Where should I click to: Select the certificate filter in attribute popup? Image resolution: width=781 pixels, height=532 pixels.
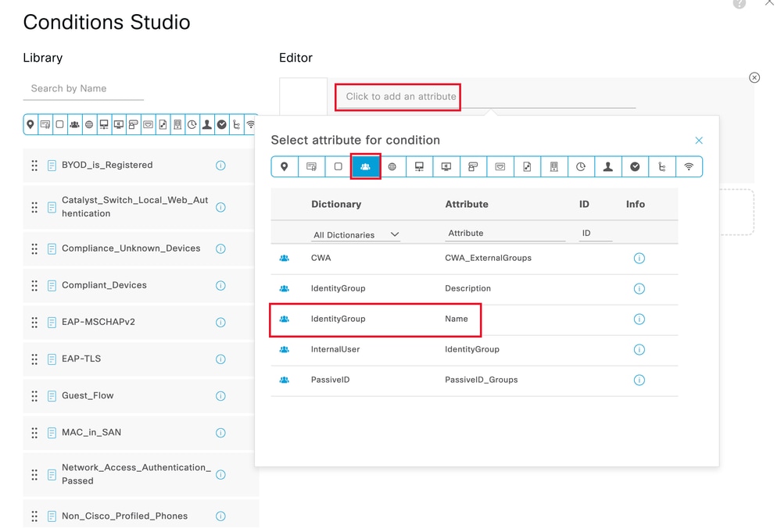[x=311, y=166]
